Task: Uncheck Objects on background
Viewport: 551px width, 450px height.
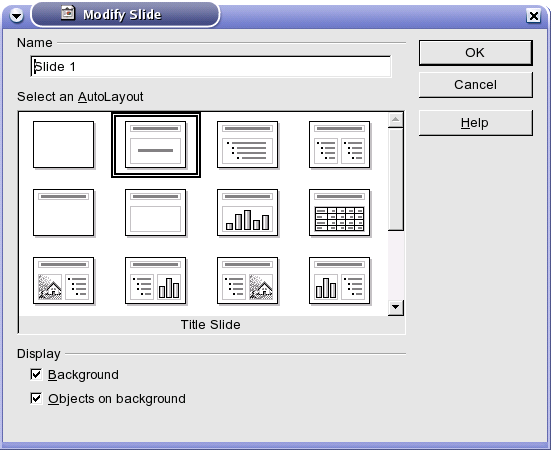Action: 36,398
